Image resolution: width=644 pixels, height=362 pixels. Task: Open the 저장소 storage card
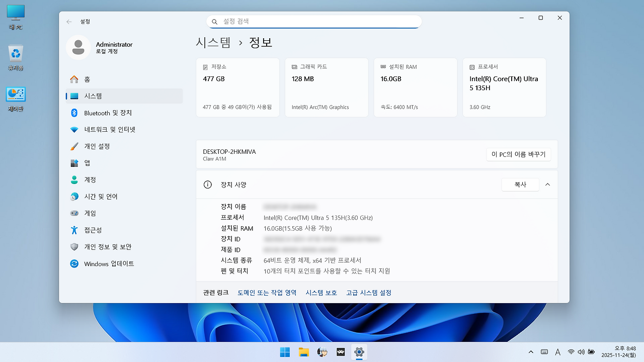tap(237, 87)
